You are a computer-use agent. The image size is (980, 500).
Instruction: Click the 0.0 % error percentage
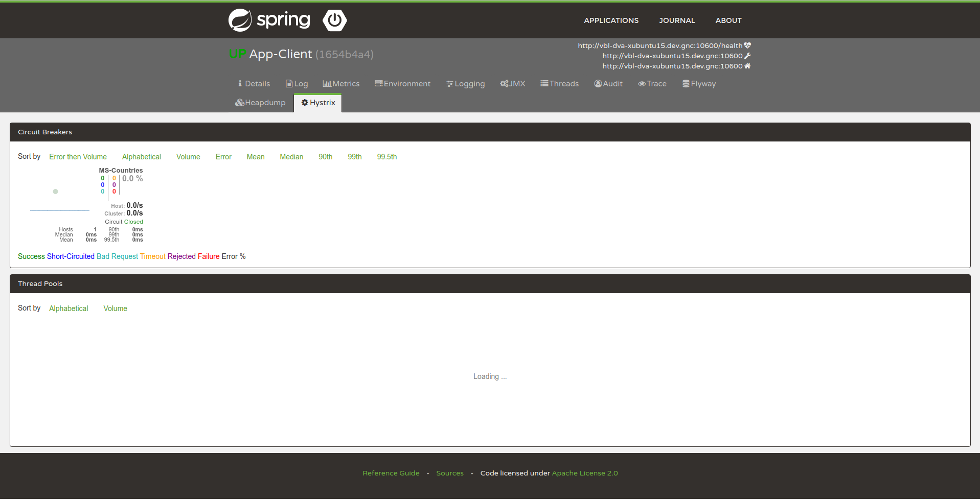coord(132,179)
